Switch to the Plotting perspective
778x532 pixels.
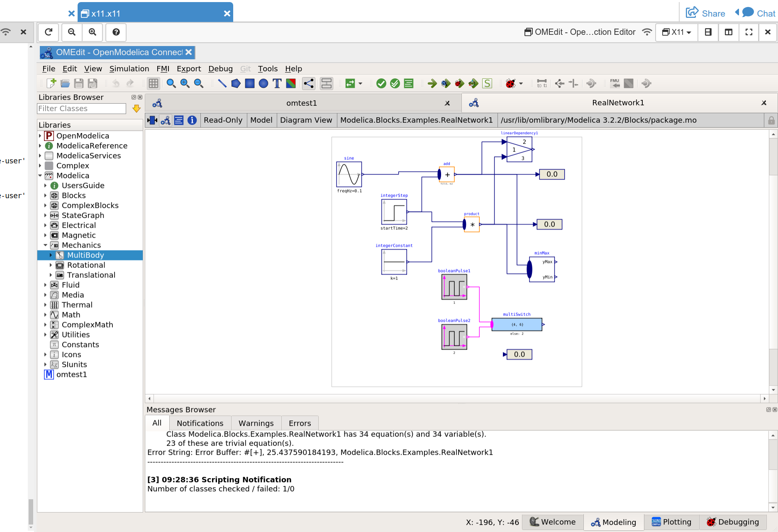point(671,522)
